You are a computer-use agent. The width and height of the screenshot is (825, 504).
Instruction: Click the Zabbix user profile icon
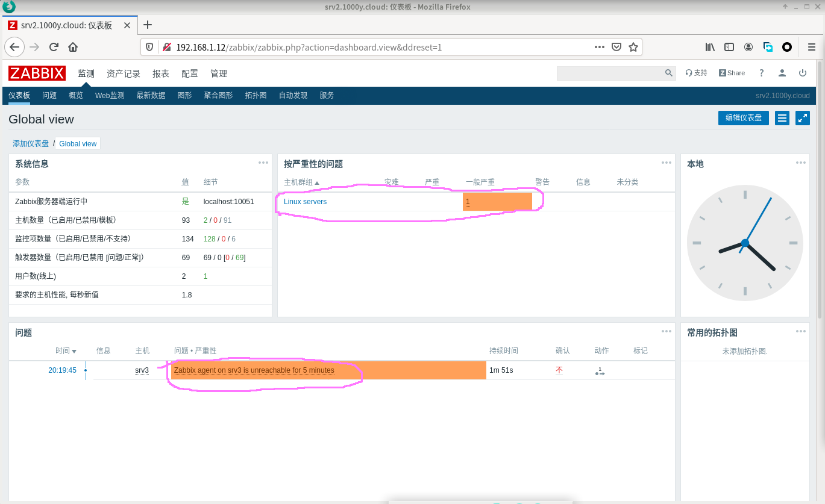tap(782, 73)
